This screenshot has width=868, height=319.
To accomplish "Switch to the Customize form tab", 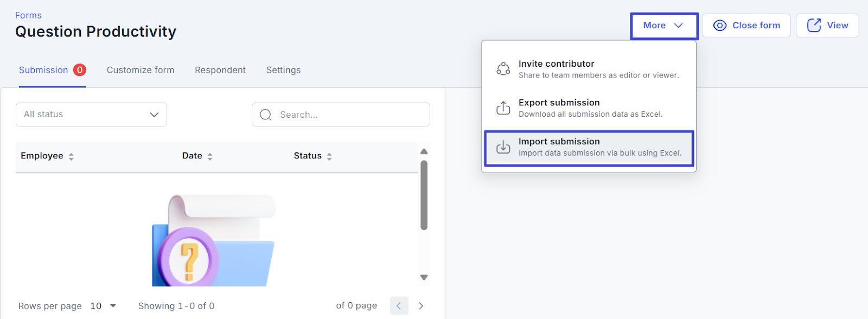I will pos(141,70).
